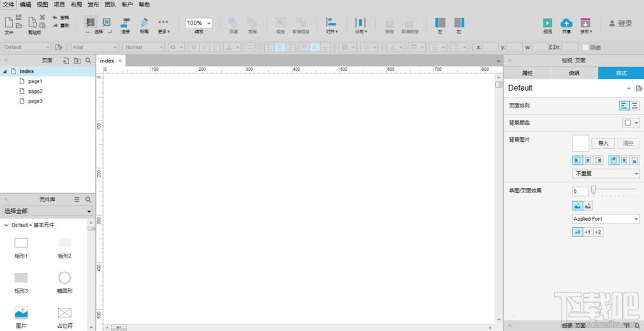This screenshot has height=331, width=644.
Task: Toggle bold text formatting
Action: 194,47
